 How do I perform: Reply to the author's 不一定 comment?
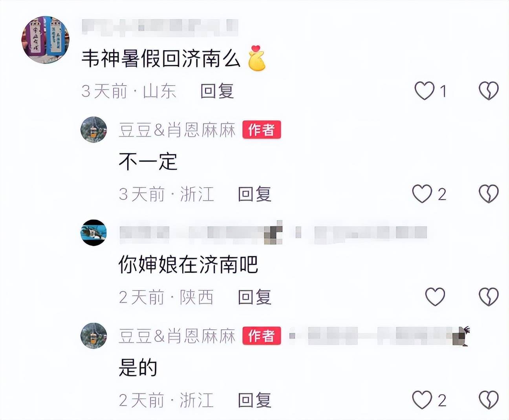pos(255,194)
